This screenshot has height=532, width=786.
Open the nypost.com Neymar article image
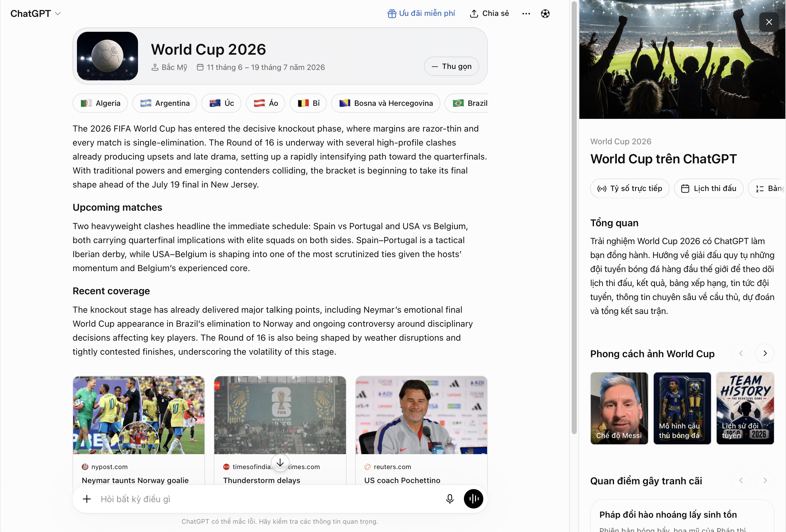click(139, 415)
